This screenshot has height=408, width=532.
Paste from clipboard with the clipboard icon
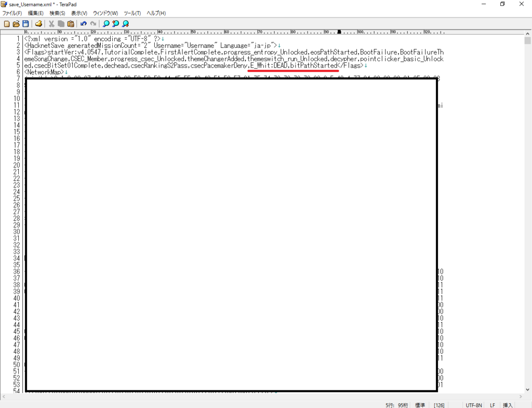click(x=71, y=24)
